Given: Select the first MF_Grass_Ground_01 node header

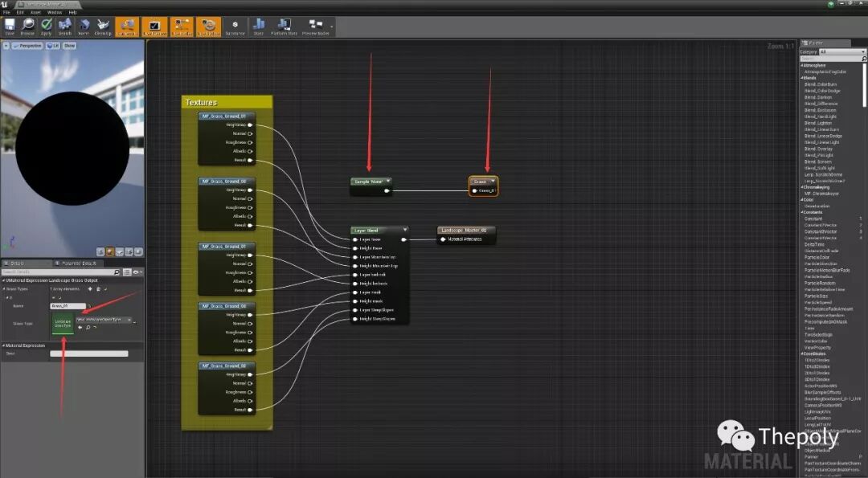Looking at the screenshot, I should (227, 116).
